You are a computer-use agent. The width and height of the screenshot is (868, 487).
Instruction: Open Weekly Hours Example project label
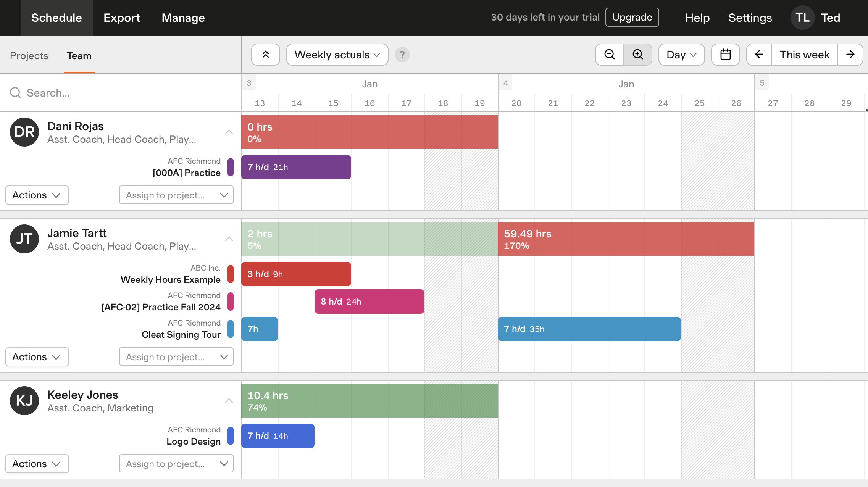tap(171, 280)
